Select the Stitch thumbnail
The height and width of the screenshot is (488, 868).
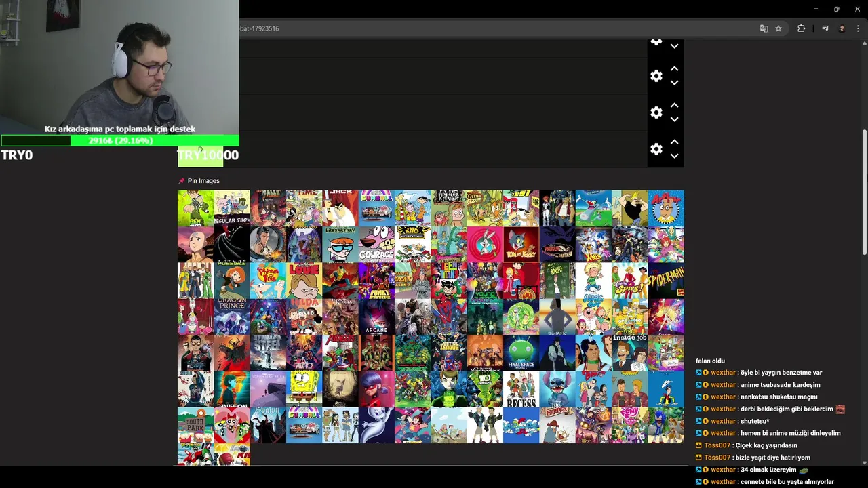pos(557,389)
